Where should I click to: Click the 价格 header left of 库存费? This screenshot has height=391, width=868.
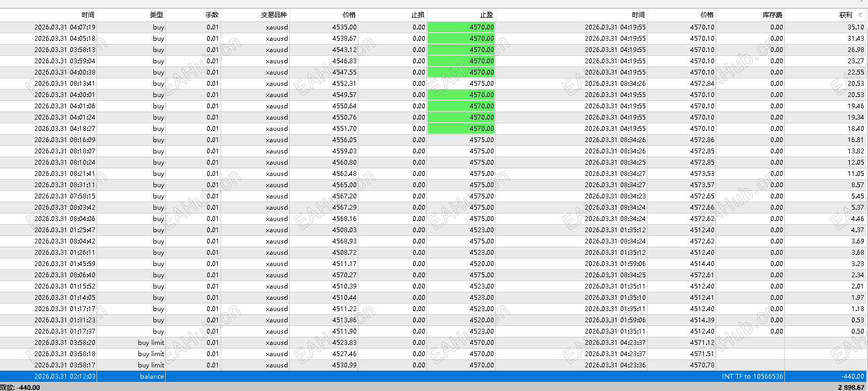[x=707, y=15]
